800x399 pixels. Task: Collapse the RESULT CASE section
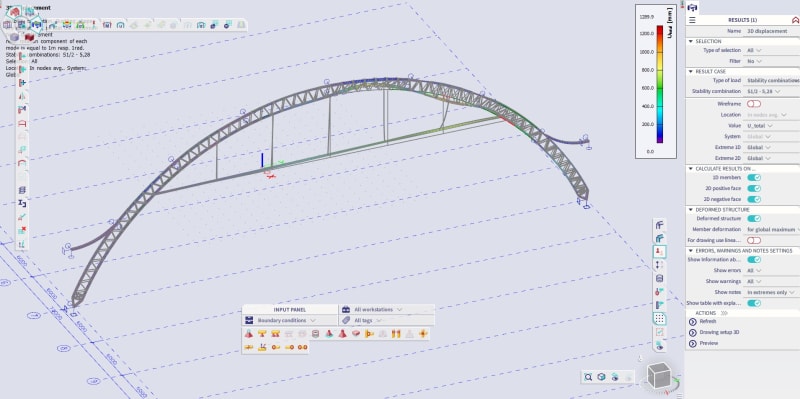[x=691, y=71]
